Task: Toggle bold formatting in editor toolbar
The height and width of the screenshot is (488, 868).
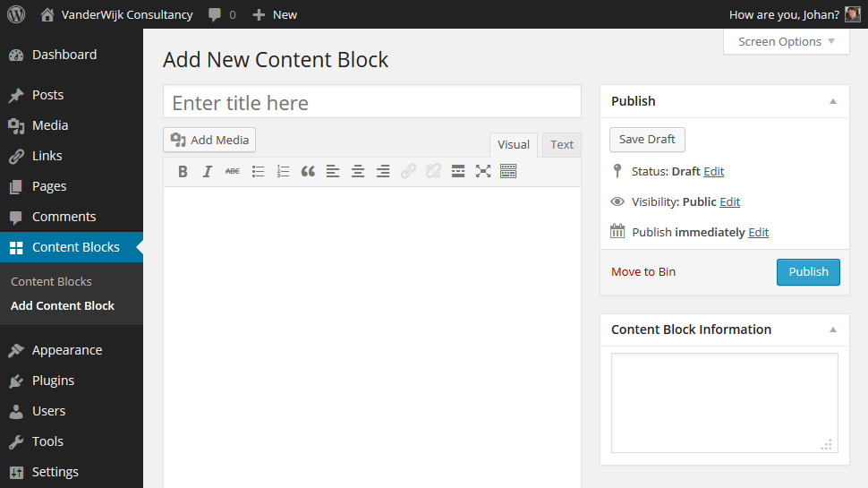Action: point(183,171)
